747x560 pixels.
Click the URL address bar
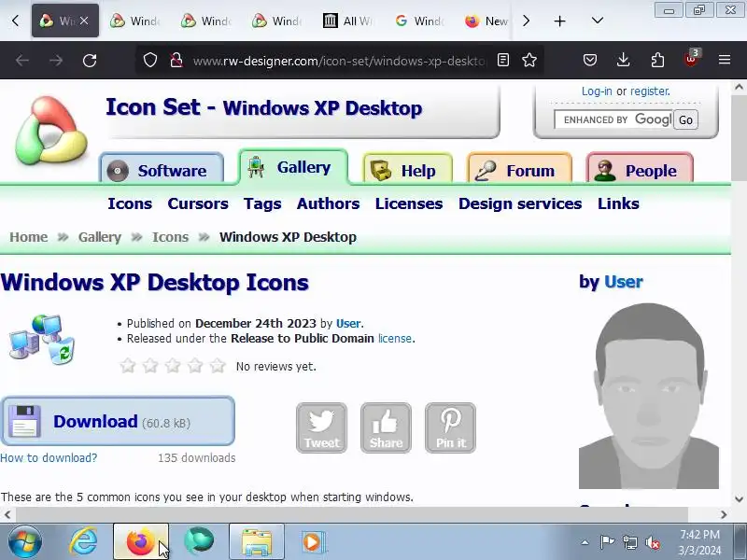[x=339, y=61]
